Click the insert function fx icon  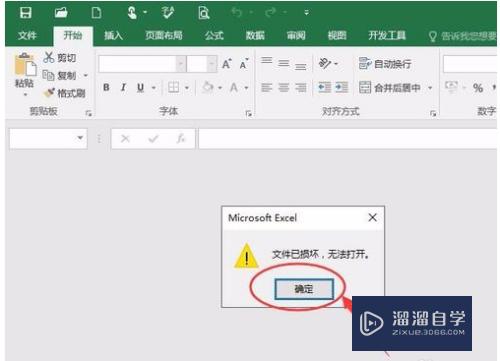tap(181, 138)
